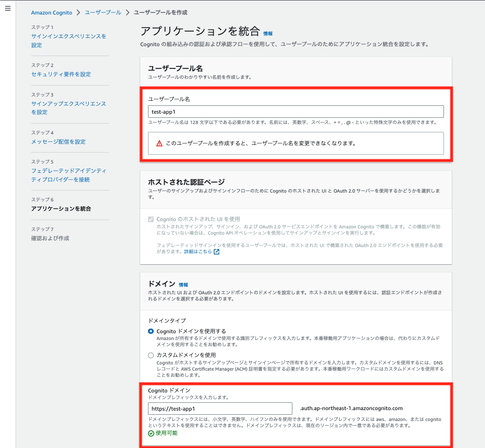This screenshot has height=448, width=485.
Task: Click the red warning triangle icon
Action: (x=159, y=143)
